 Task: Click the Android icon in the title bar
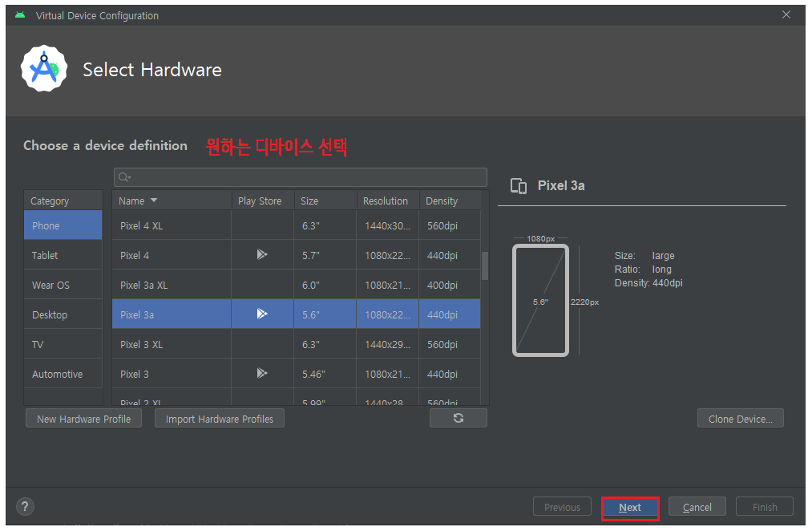20,15
